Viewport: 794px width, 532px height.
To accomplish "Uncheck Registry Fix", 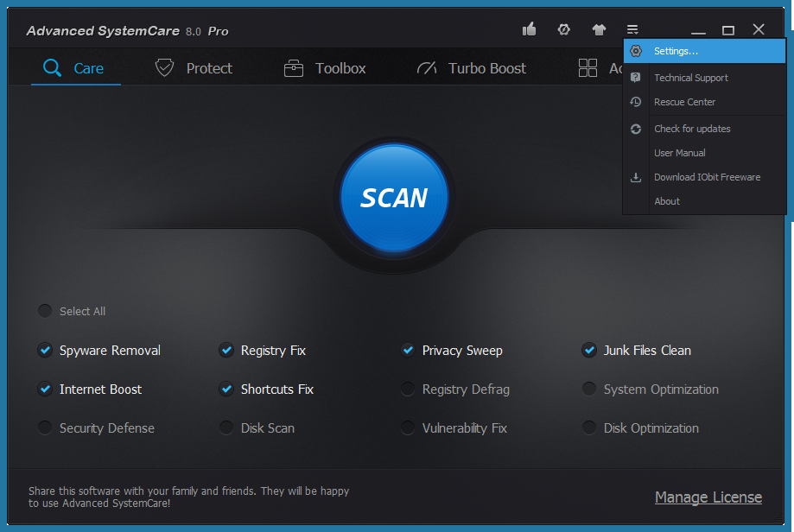I will click(x=226, y=350).
